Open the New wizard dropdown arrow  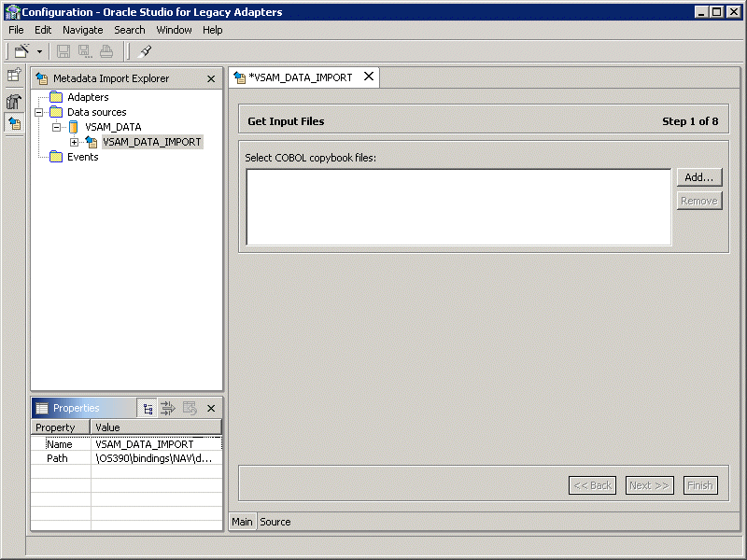[x=39, y=51]
